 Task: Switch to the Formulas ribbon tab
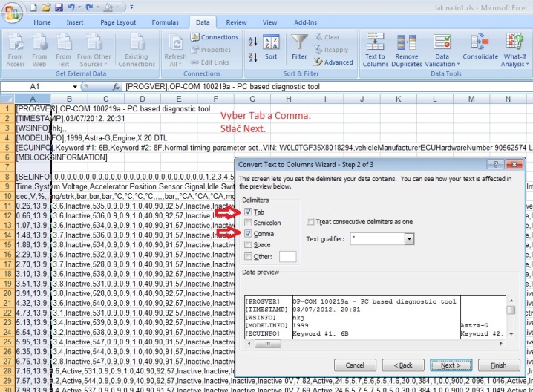166,22
